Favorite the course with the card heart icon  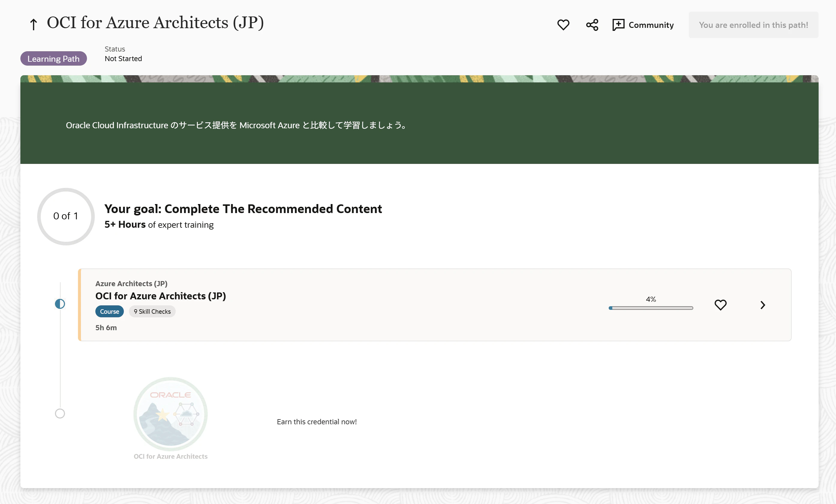pos(720,305)
